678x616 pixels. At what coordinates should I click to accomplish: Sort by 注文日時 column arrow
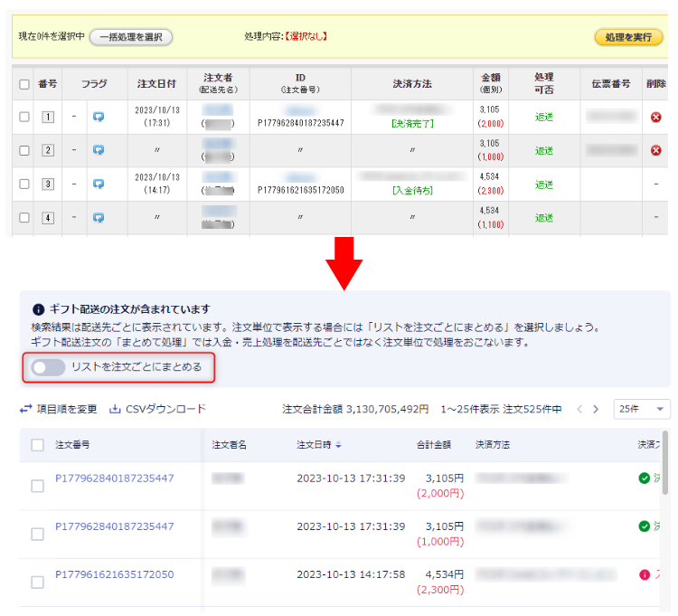pos(339,445)
